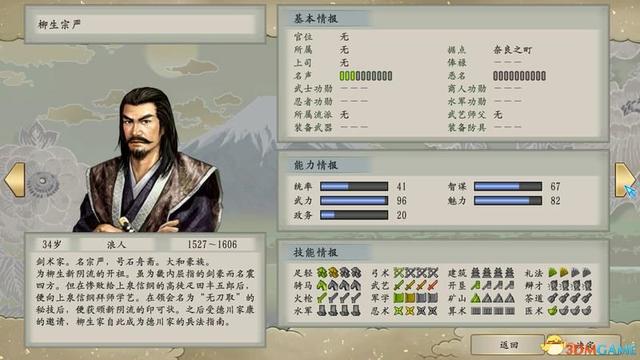Image resolution: width=640 pixels, height=360 pixels.
Task: Click the green 名声 fame gauge
Action: [x=366, y=76]
